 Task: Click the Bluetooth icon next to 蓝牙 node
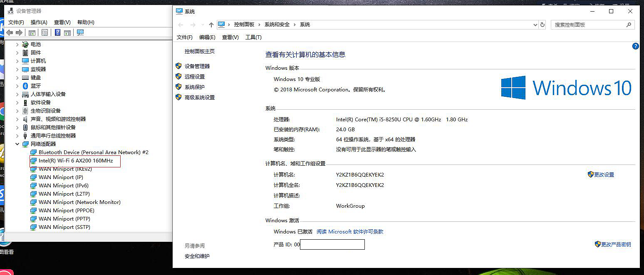click(x=25, y=86)
